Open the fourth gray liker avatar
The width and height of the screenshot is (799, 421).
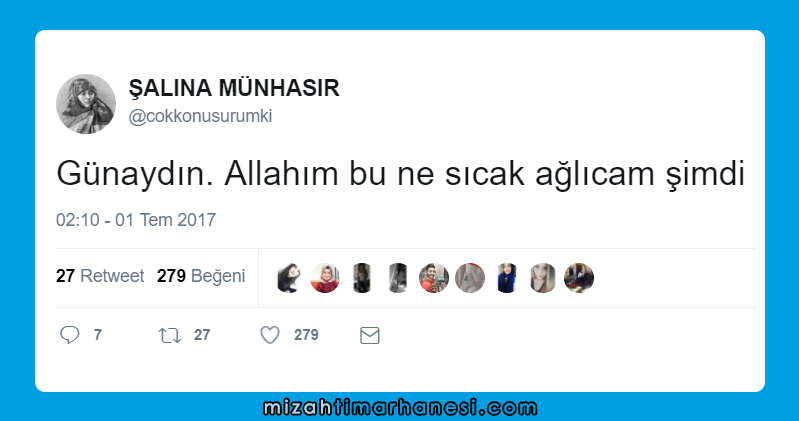(397, 278)
